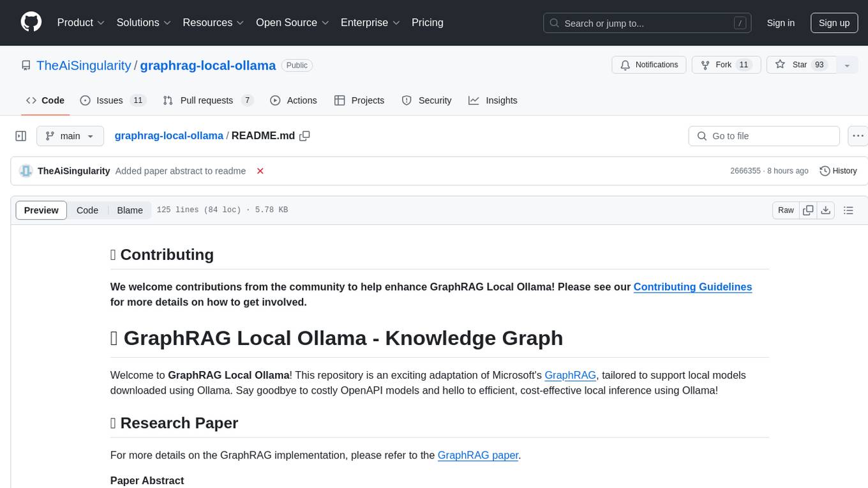Switch to the Pull requests tab
This screenshot has height=488, width=868.
(208, 100)
